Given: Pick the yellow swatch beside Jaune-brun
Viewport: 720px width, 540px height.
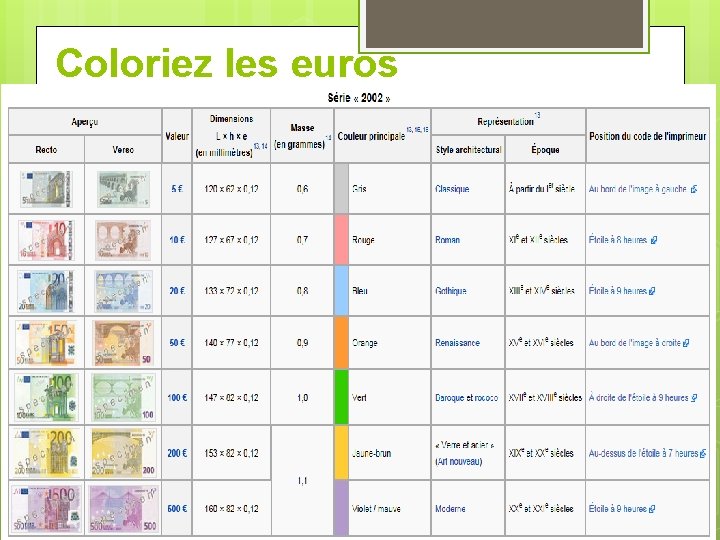Looking at the screenshot, I should tap(341, 453).
